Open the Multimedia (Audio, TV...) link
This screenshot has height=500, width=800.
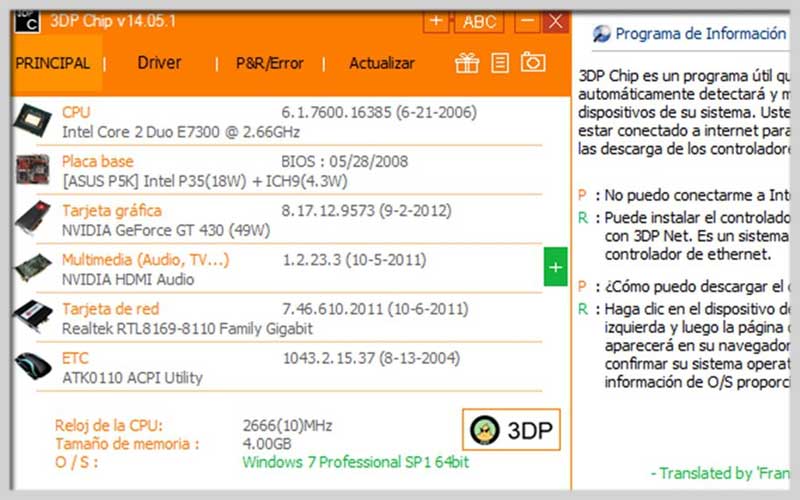(145, 260)
